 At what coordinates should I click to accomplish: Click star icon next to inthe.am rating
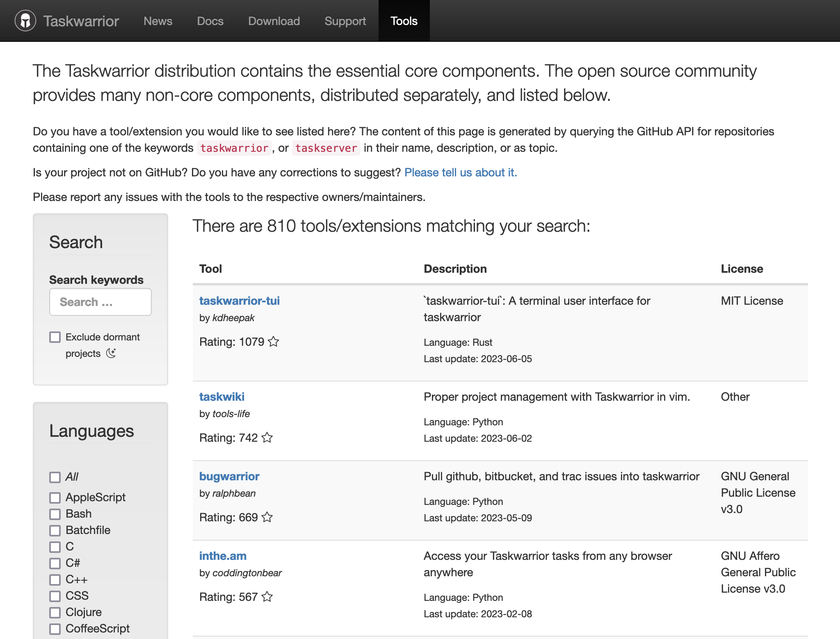coord(267,597)
